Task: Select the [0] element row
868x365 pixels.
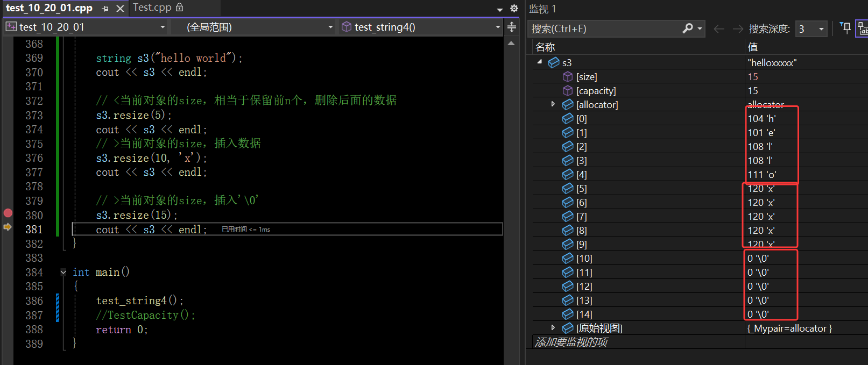Action: click(700, 119)
